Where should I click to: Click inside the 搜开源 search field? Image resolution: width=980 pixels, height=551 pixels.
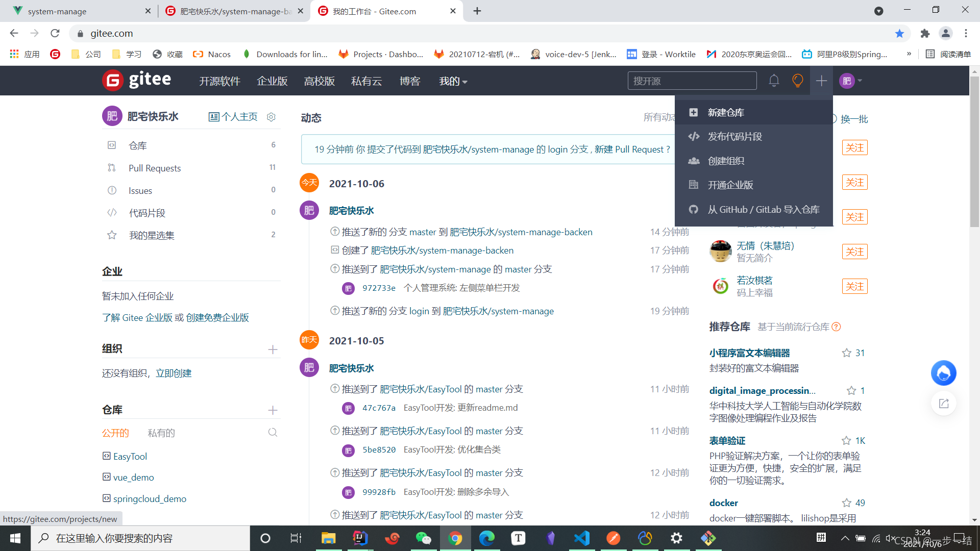click(692, 81)
